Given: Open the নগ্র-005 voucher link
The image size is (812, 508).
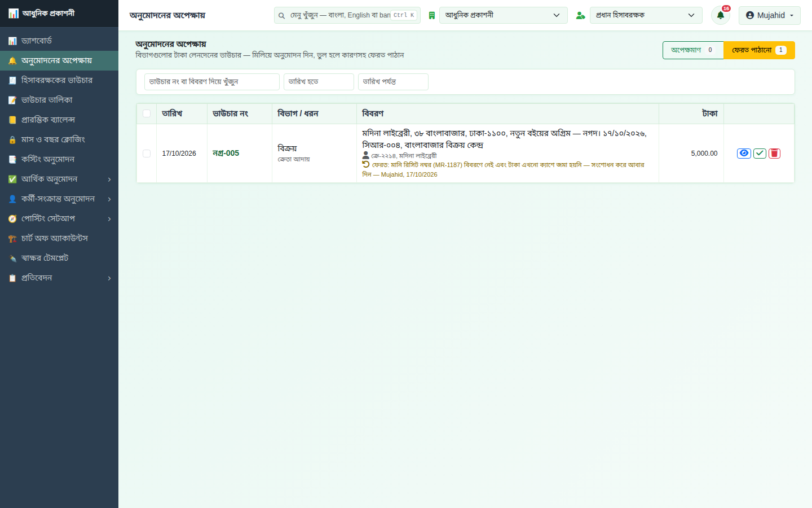Looking at the screenshot, I should click(226, 153).
